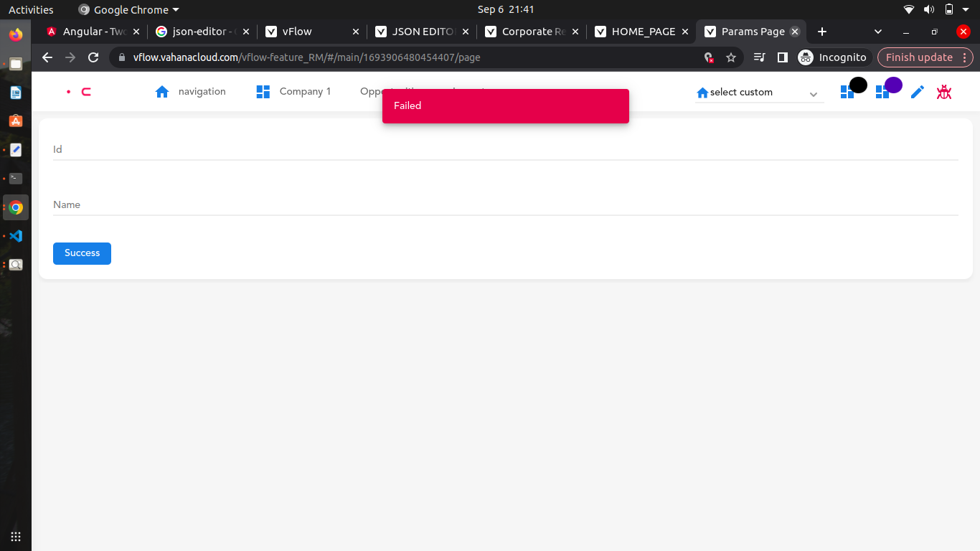Click the Chrome icon in the dock
This screenshot has height=551, width=980.
click(16, 207)
